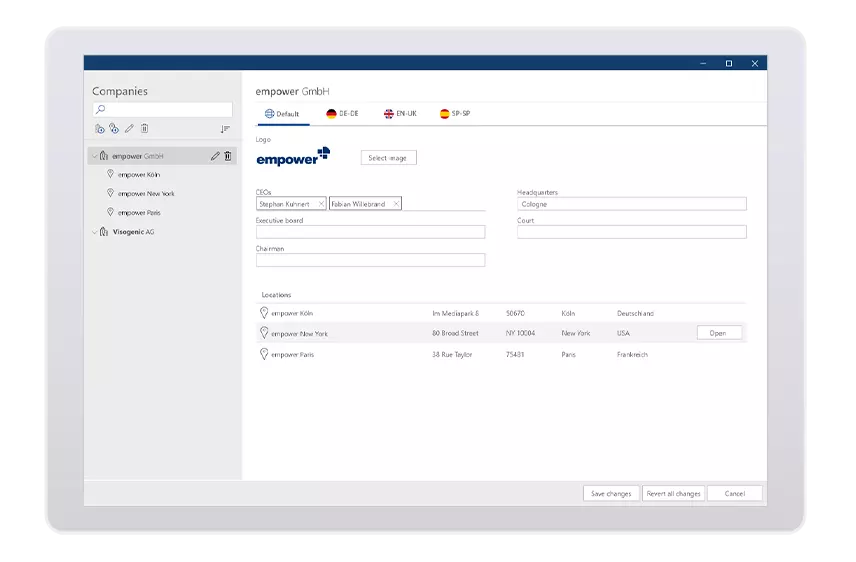Click the location pin in empower Köln table row
Screen dimensions: 856x562
tap(264, 313)
